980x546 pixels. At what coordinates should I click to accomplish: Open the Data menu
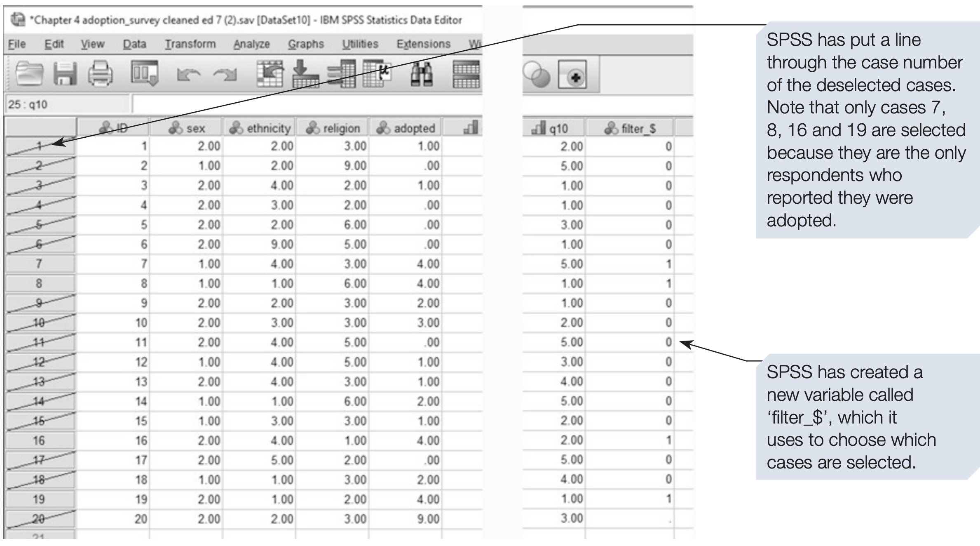pyautogui.click(x=134, y=44)
